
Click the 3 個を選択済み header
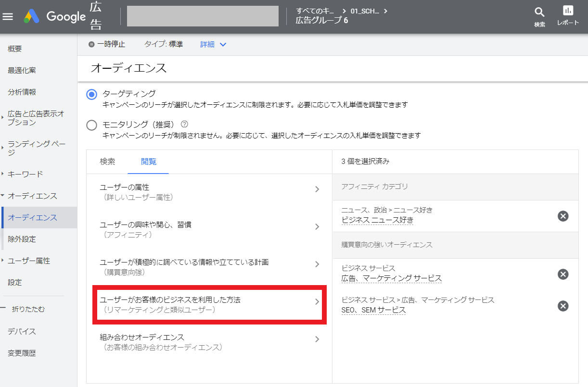(365, 162)
